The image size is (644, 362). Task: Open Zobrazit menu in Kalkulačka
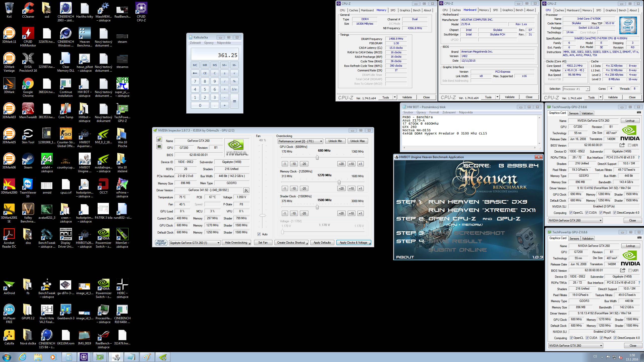tap(195, 43)
